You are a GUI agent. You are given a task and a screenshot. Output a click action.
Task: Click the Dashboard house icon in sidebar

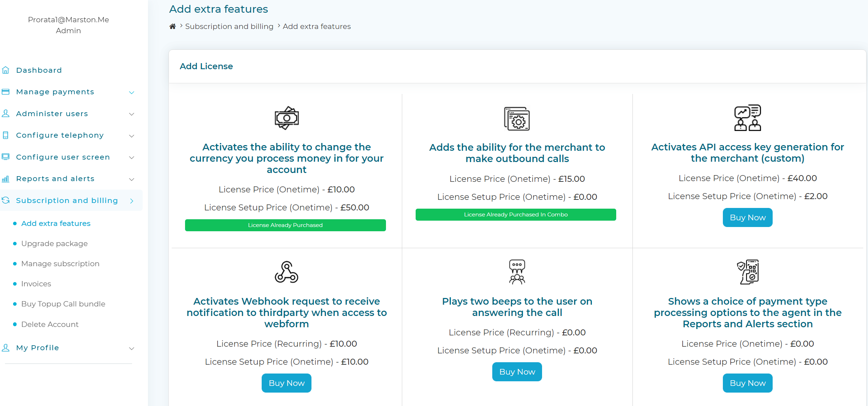(x=6, y=70)
